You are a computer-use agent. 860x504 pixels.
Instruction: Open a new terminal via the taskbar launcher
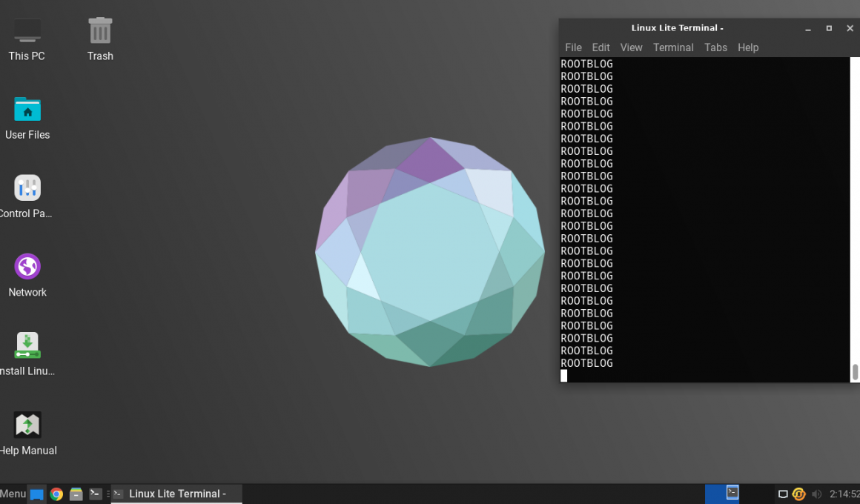coord(95,494)
